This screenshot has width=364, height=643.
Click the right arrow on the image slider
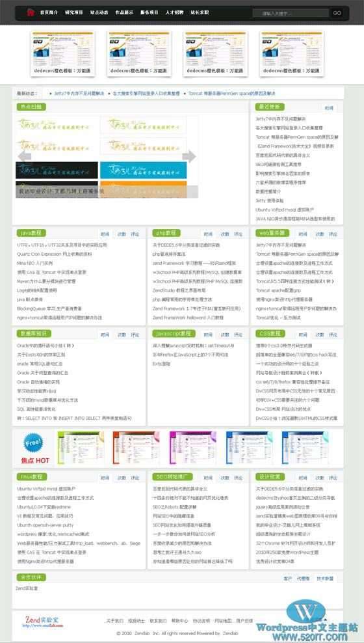189,156
